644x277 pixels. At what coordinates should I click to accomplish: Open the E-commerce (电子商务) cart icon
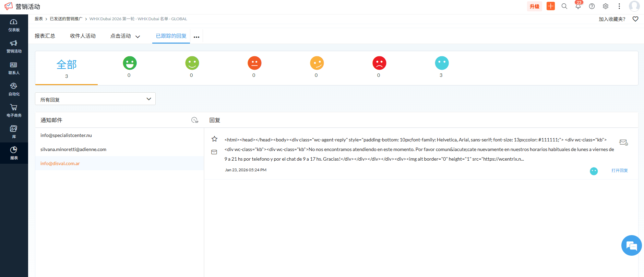[x=14, y=111]
